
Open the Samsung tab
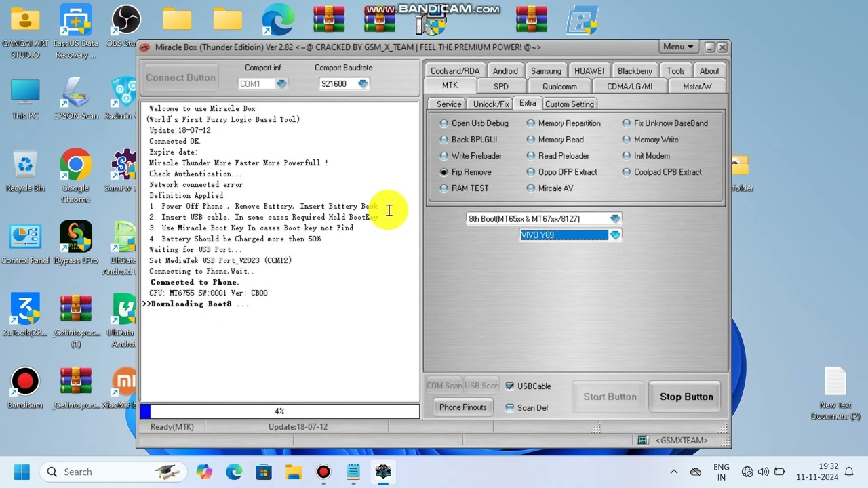(x=546, y=71)
